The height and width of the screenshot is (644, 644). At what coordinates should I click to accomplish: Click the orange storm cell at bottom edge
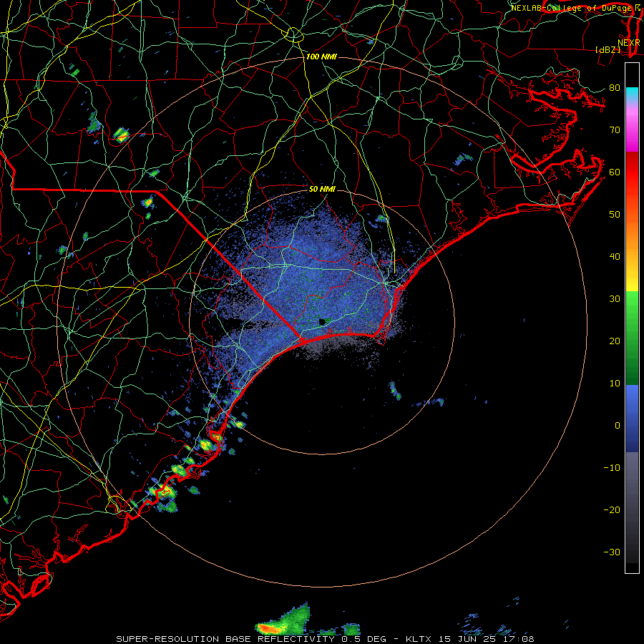click(271, 629)
